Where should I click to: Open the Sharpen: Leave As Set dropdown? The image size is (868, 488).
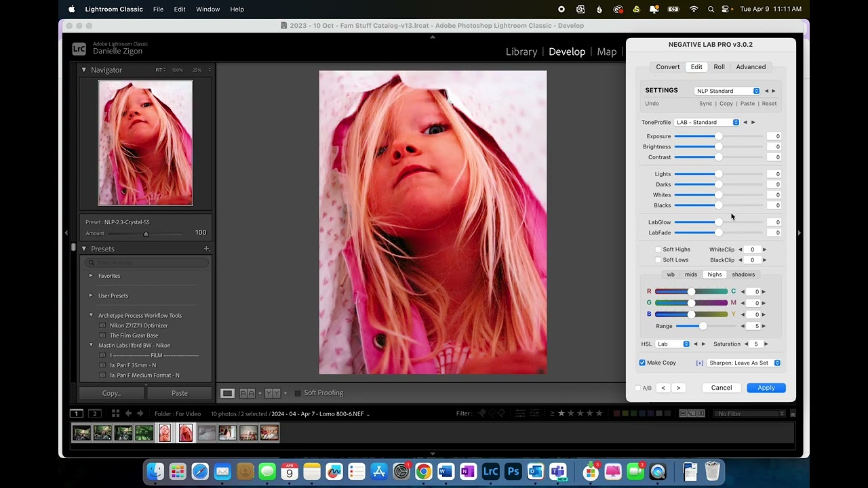[x=744, y=363]
